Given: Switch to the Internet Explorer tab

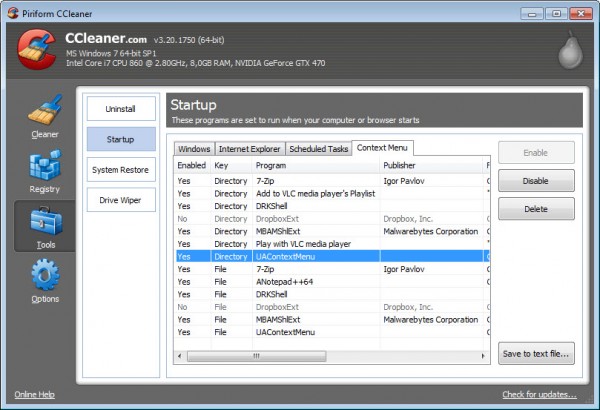Looking at the screenshot, I should [249, 149].
